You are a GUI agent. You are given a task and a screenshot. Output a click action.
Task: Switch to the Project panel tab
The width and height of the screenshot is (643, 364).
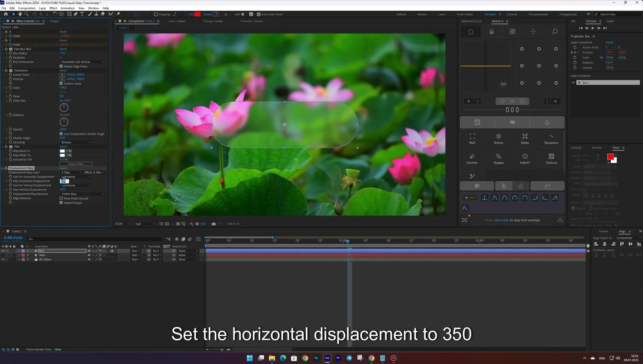click(55, 21)
